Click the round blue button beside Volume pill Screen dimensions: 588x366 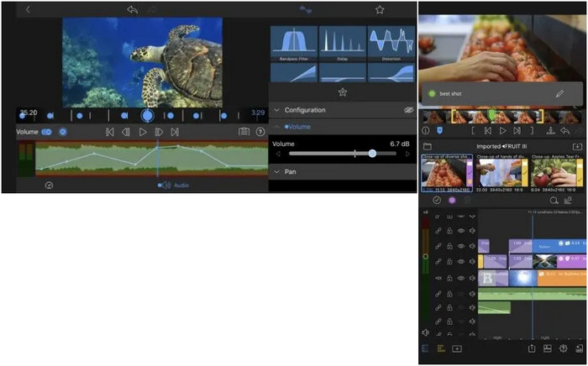tap(63, 132)
